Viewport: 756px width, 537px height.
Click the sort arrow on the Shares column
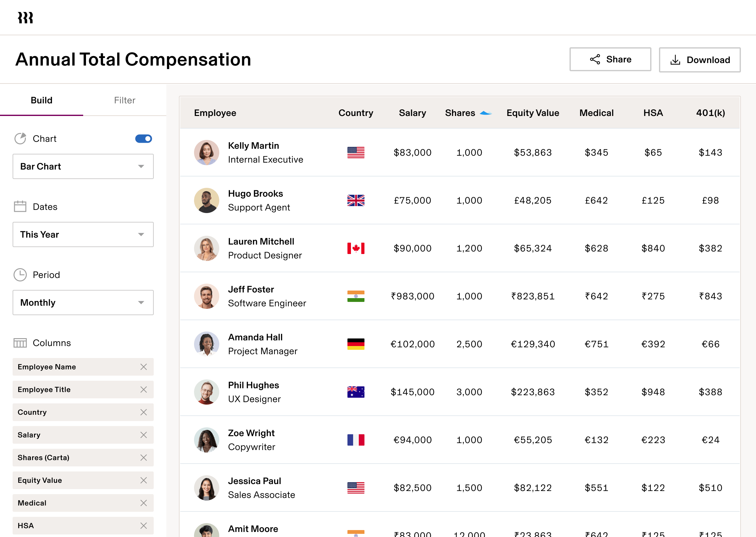[485, 113]
